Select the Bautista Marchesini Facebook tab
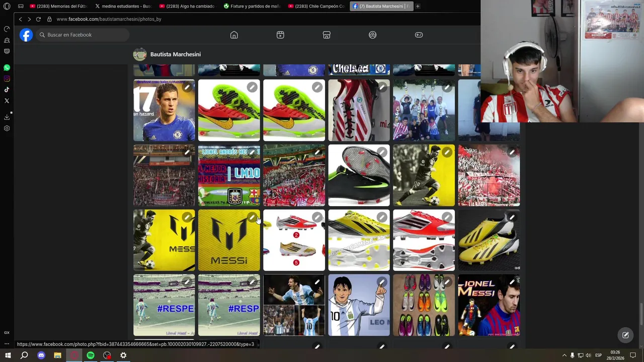 click(381, 7)
